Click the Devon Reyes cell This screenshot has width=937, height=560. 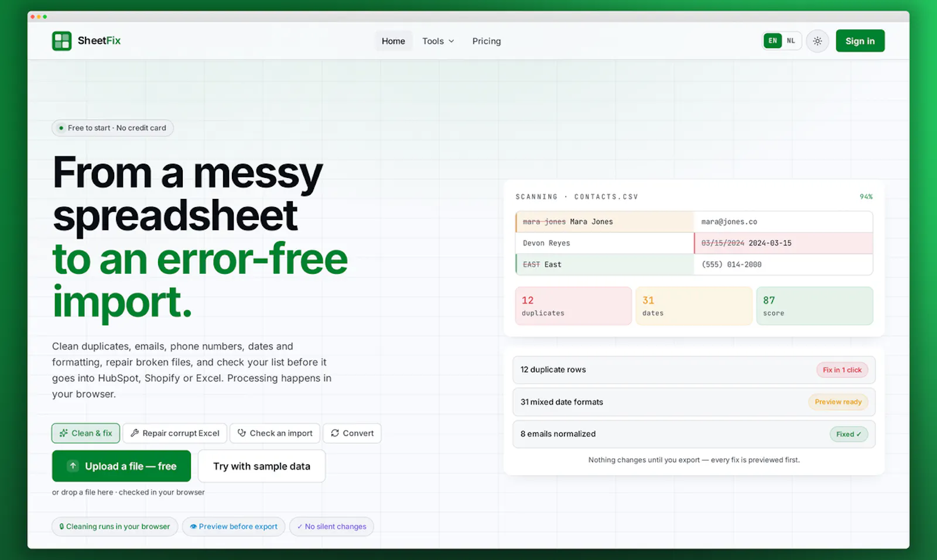point(604,243)
